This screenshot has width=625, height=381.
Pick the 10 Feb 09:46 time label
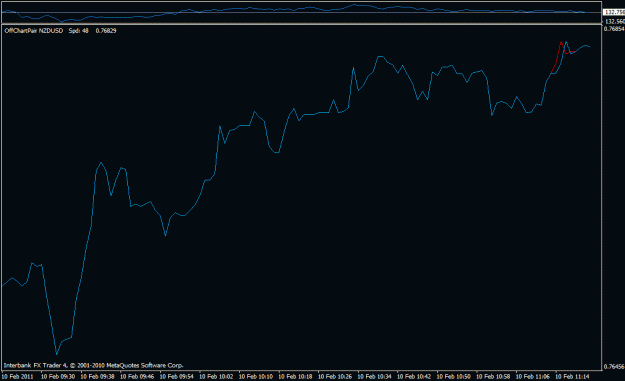(x=137, y=376)
